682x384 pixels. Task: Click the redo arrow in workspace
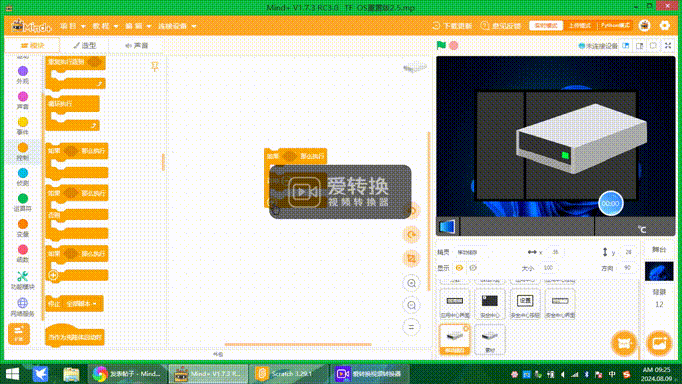[411, 235]
